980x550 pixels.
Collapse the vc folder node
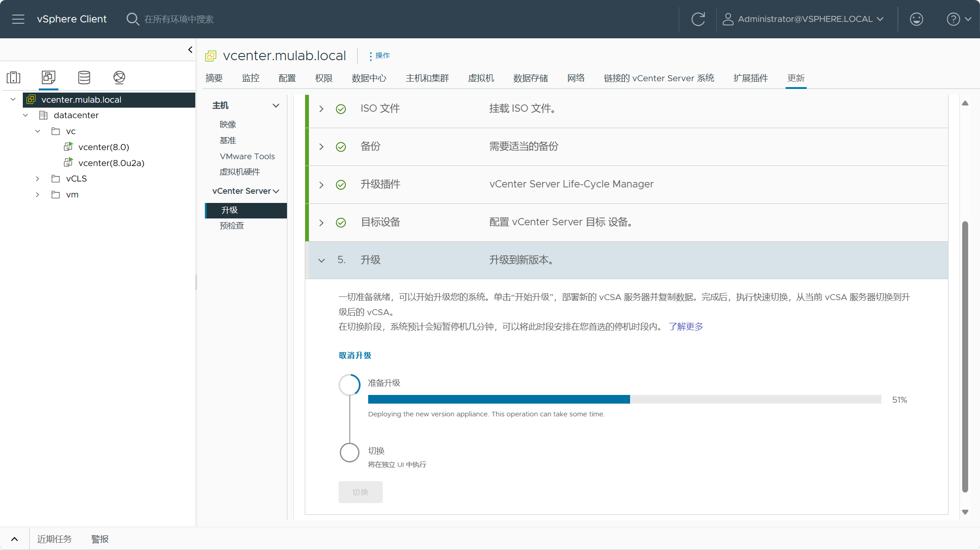coord(38,131)
